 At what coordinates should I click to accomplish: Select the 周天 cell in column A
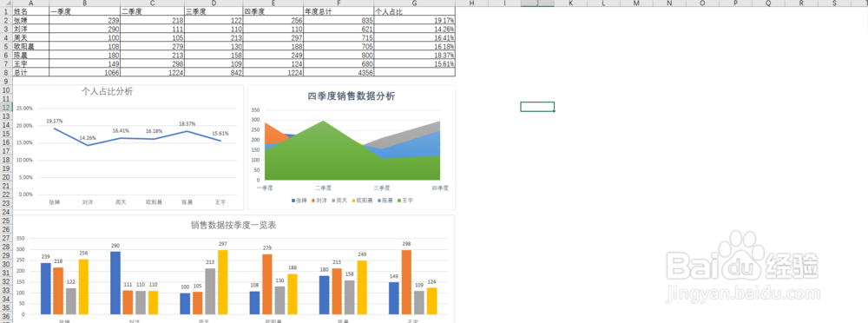click(31, 37)
